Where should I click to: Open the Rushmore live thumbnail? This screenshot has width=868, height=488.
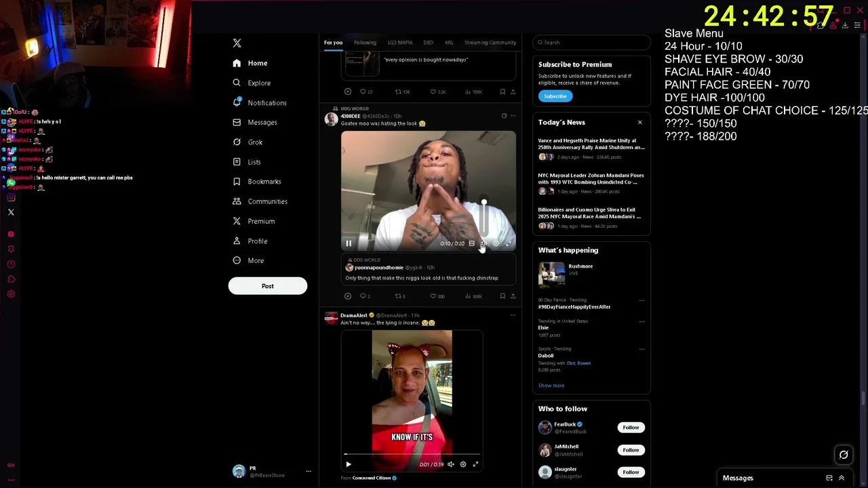(551, 274)
